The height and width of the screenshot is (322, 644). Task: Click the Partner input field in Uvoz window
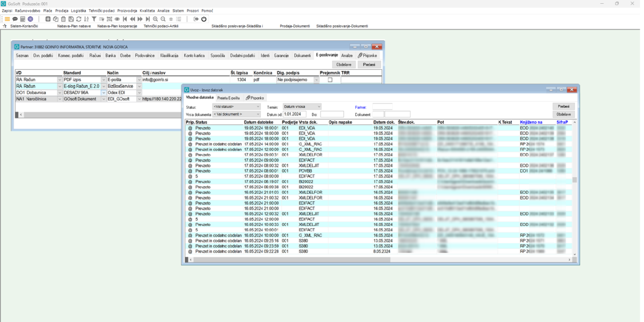point(383,107)
